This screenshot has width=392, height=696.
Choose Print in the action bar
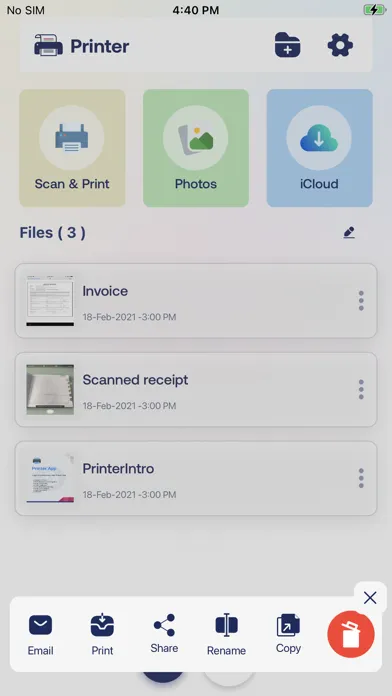tap(102, 635)
